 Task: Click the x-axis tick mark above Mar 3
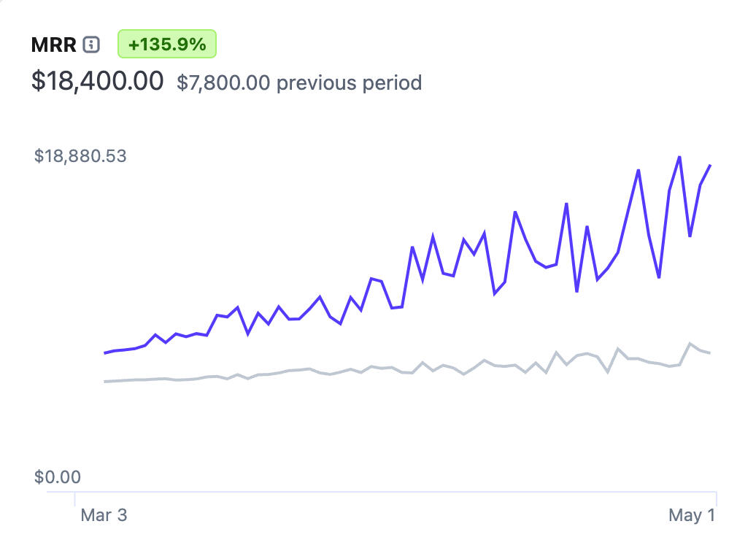(x=75, y=498)
